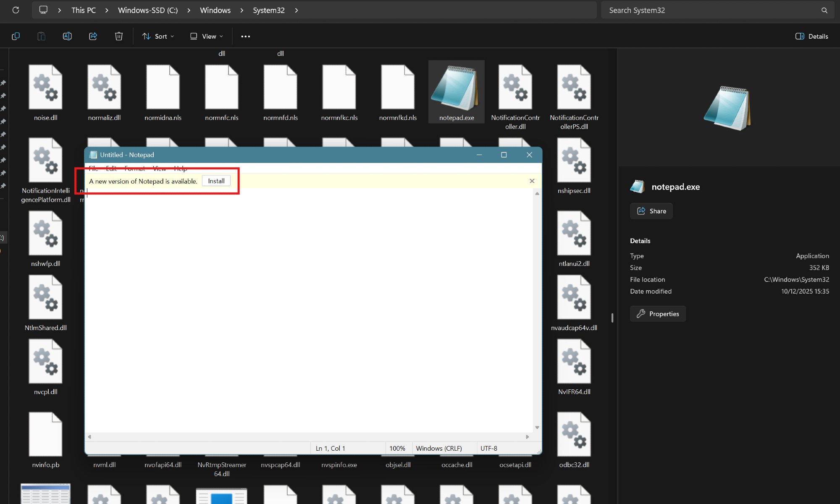Open the three-dot See more menu
This screenshot has height=504, width=840.
(x=246, y=37)
